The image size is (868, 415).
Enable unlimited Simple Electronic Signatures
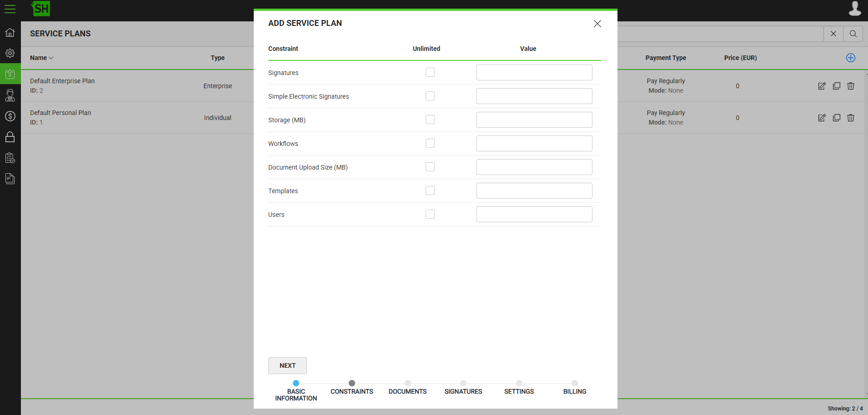tap(430, 96)
